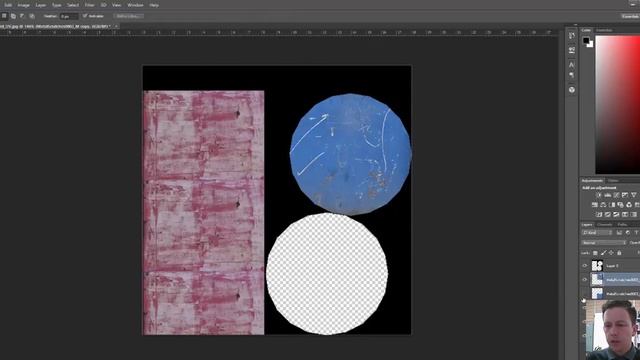
Task: Open the Paragraph panel icon in dock
Action: (572, 75)
